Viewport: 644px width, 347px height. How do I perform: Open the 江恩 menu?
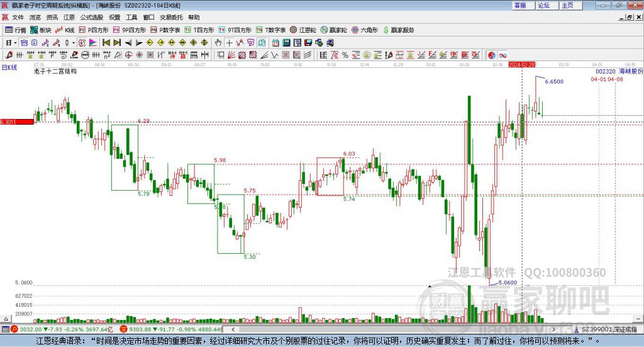tap(69, 17)
